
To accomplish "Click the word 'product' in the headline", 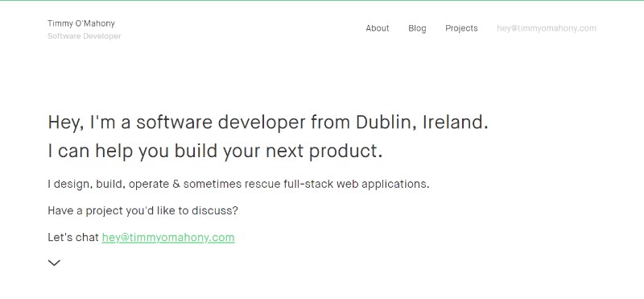I will pos(345,152).
